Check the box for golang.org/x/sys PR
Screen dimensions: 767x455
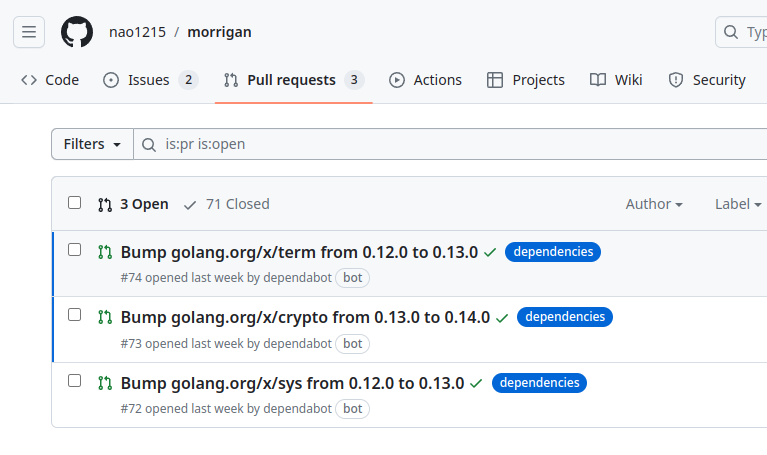[74, 381]
